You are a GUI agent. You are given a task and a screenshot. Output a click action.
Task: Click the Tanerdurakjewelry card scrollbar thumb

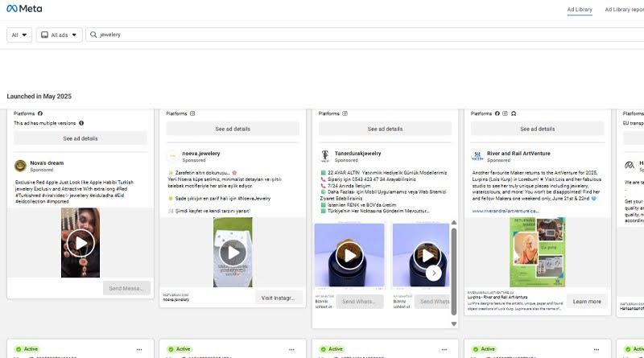(454, 271)
